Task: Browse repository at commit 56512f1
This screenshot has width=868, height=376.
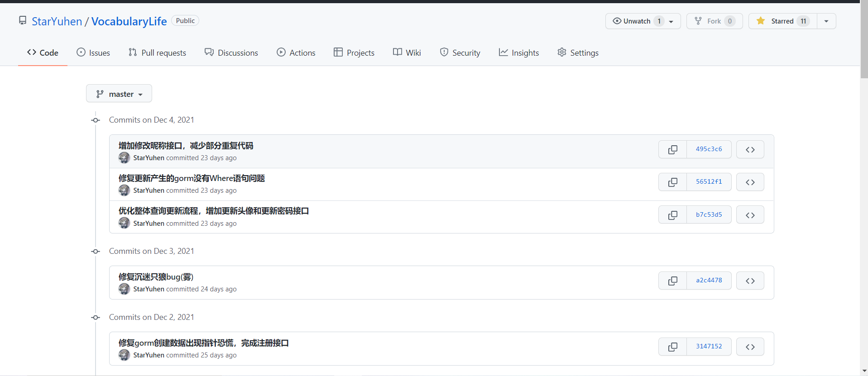Action: coord(750,182)
